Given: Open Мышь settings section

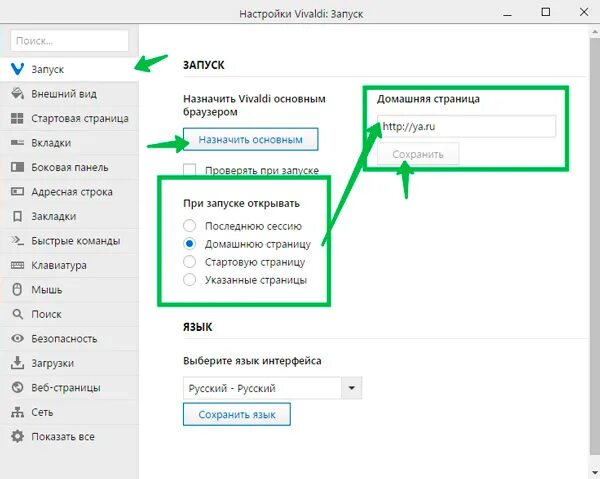Looking at the screenshot, I should [x=69, y=290].
